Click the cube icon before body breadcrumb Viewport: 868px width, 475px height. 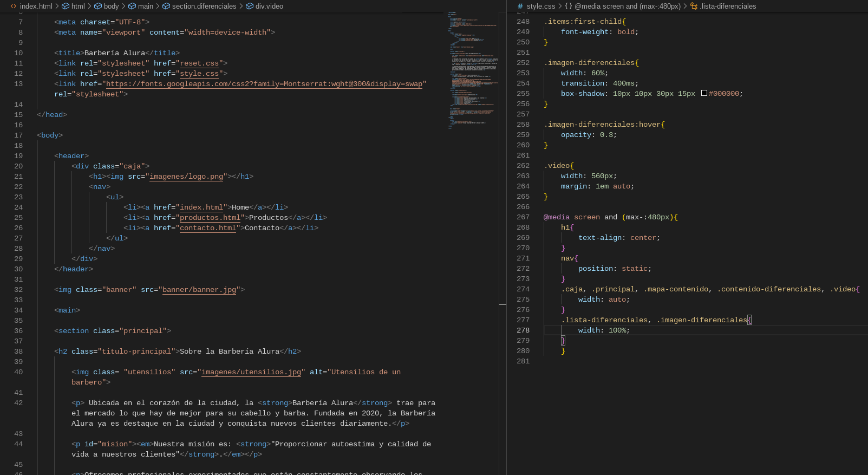coord(98,6)
